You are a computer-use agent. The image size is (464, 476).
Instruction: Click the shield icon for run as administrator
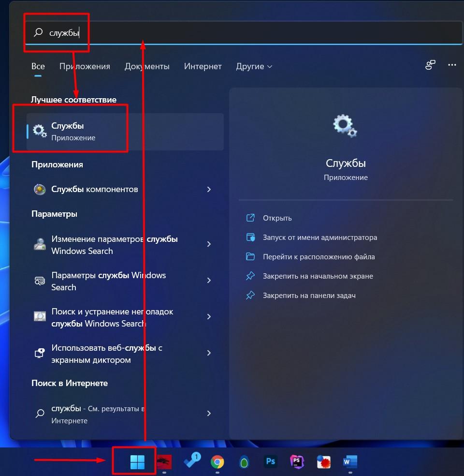[x=250, y=237]
